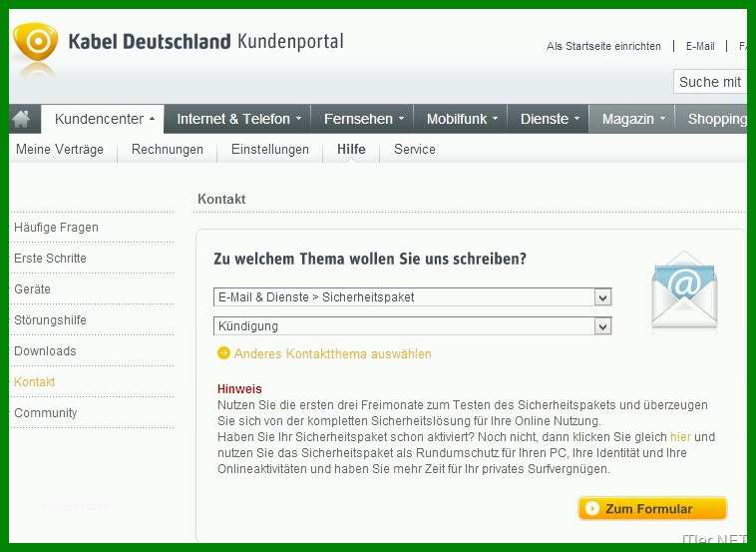Expand the Fernsehen menu

tap(363, 119)
